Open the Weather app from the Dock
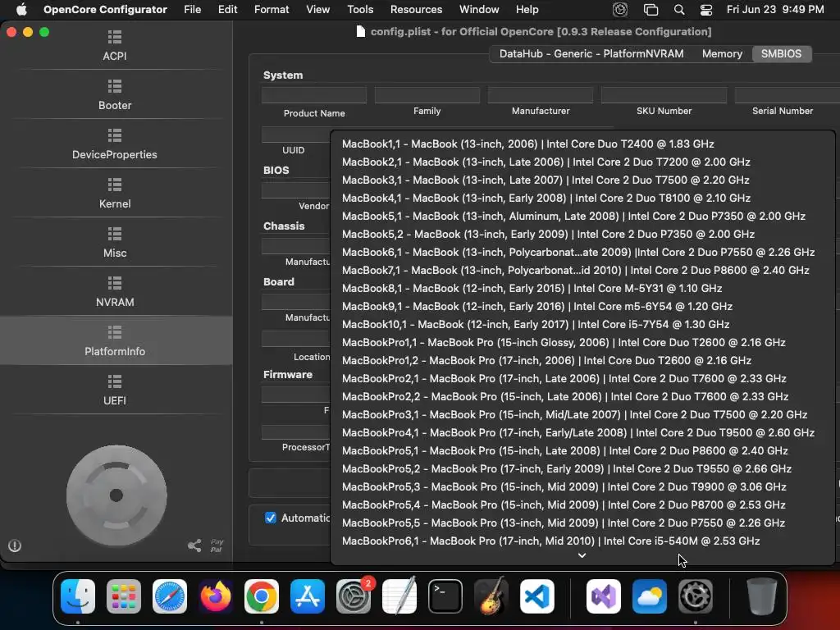This screenshot has width=840, height=630. click(x=650, y=596)
